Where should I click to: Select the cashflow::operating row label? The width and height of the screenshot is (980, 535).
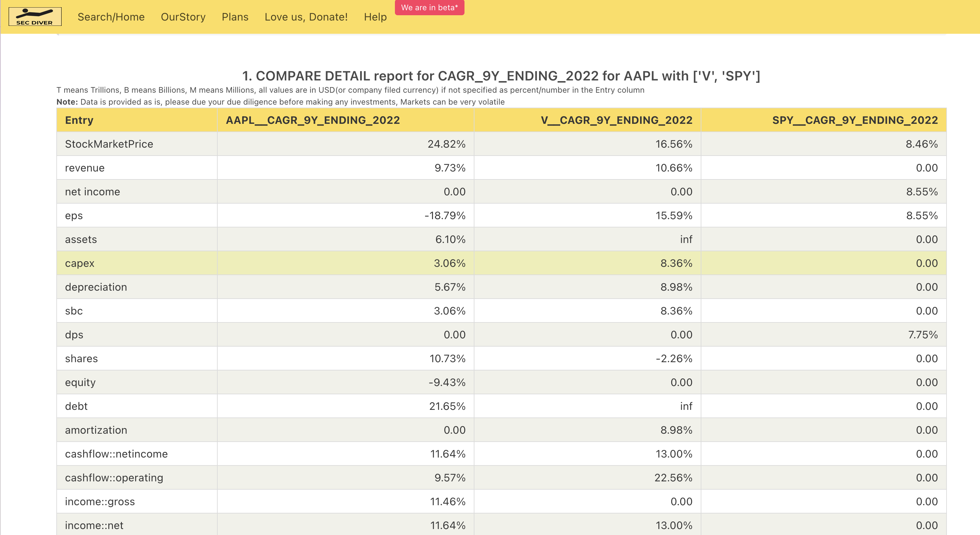click(x=114, y=478)
